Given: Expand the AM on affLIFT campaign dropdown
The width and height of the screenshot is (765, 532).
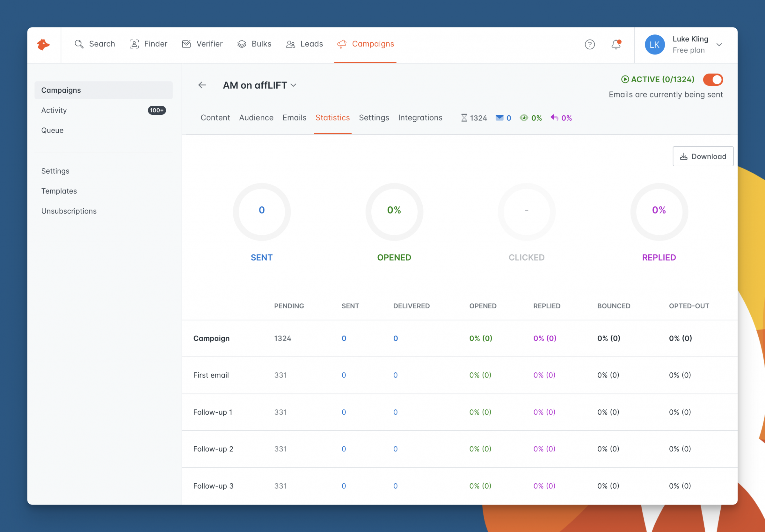Looking at the screenshot, I should pos(294,85).
